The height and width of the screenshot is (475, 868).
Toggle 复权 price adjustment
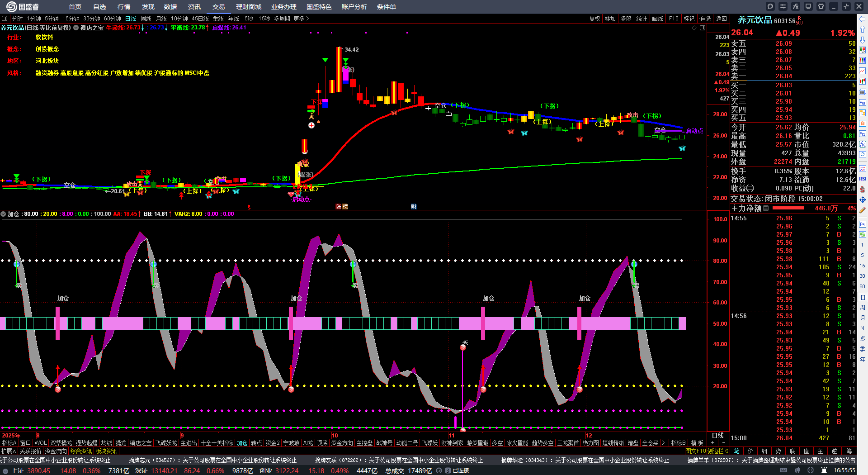coord(595,19)
